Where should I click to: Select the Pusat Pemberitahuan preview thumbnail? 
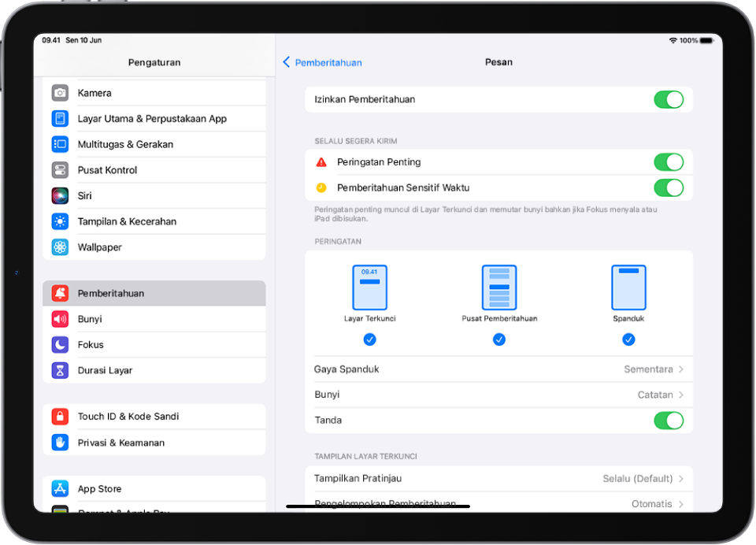pos(499,287)
